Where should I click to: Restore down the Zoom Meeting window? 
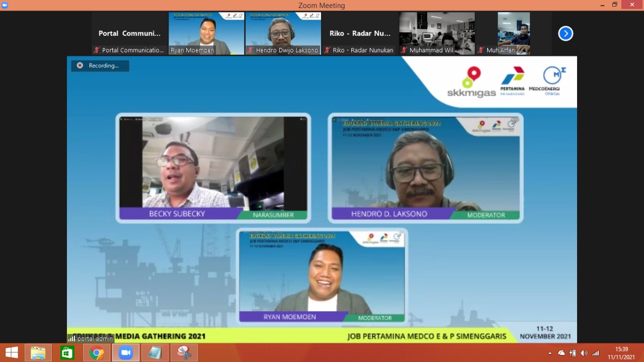tap(615, 5)
